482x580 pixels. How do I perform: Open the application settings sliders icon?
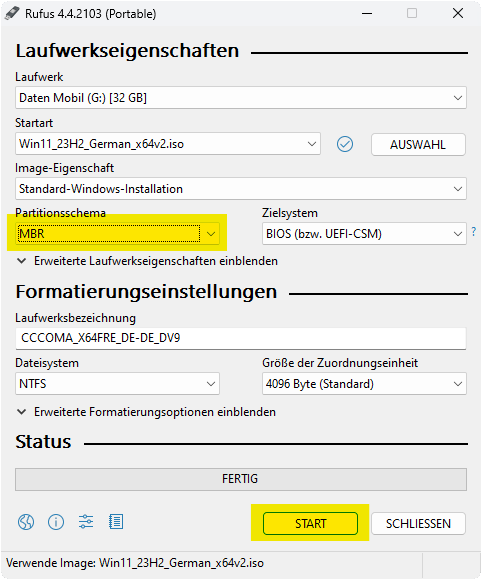[86, 522]
